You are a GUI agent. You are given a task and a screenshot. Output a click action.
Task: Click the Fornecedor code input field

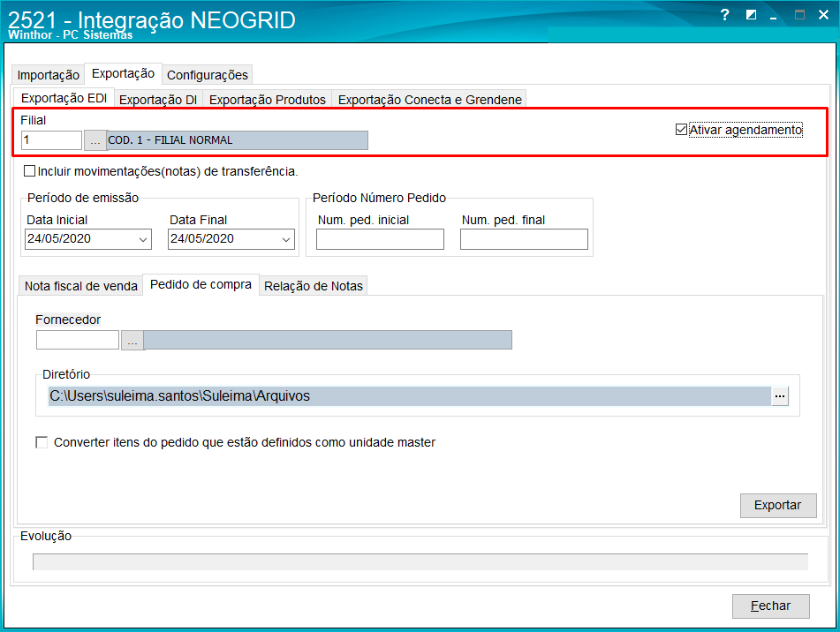[x=78, y=341]
